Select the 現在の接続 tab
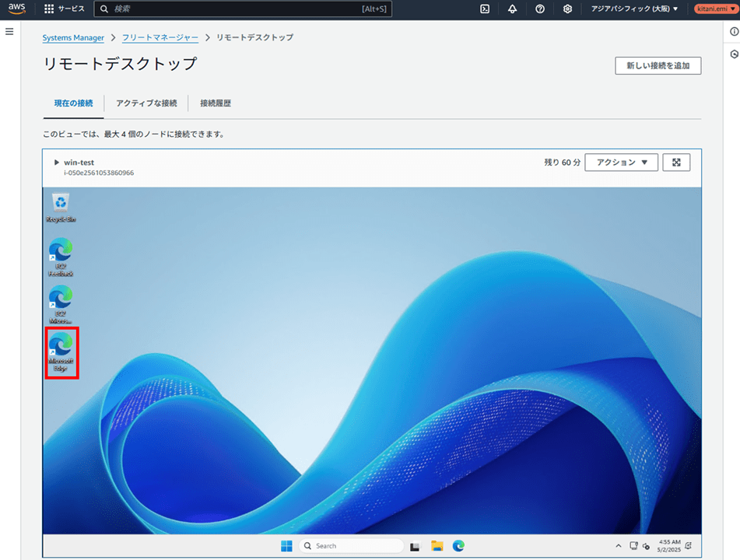This screenshot has width=740, height=560. [74, 103]
